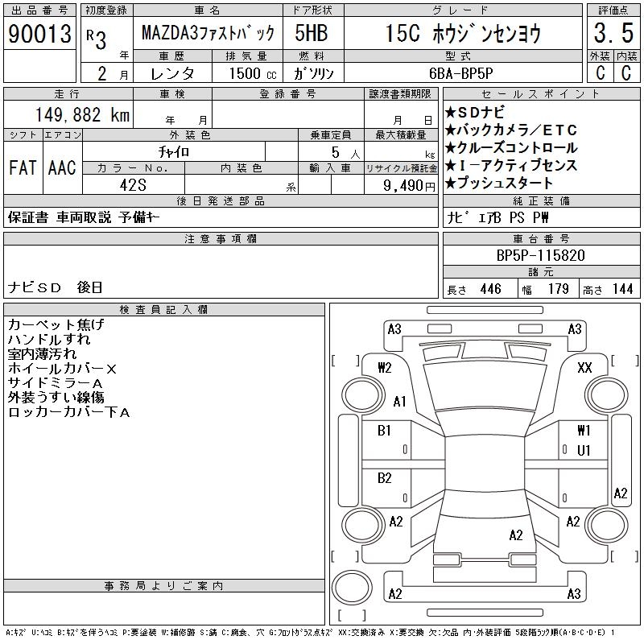Select the lot number 90013
This screenshot has width=644, height=644.
pyautogui.click(x=39, y=33)
